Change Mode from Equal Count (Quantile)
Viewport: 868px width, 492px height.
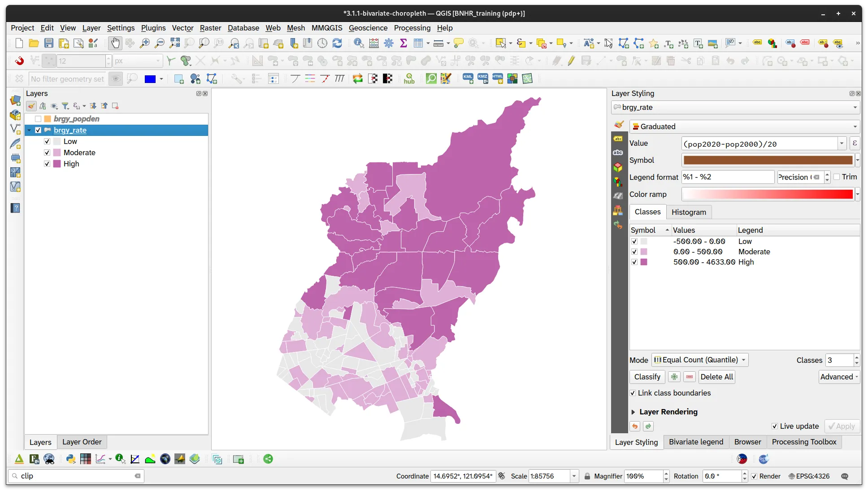(x=699, y=360)
